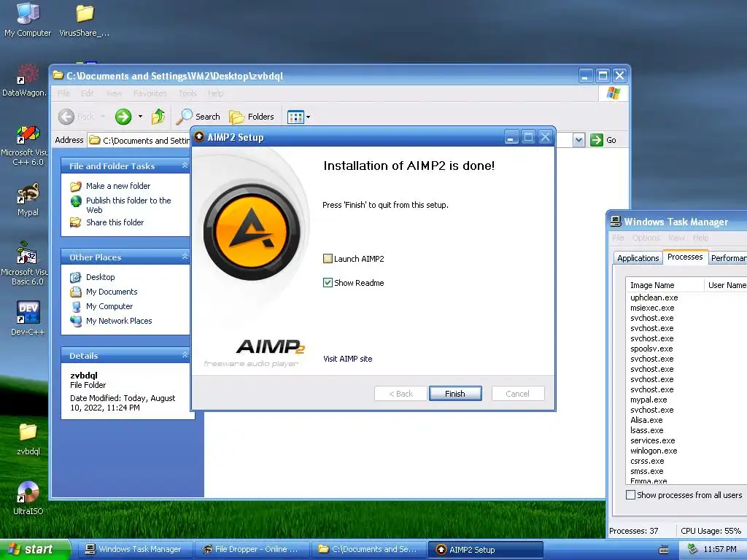Select uphclean.exe in process list
This screenshot has height=560, width=747.
point(654,297)
